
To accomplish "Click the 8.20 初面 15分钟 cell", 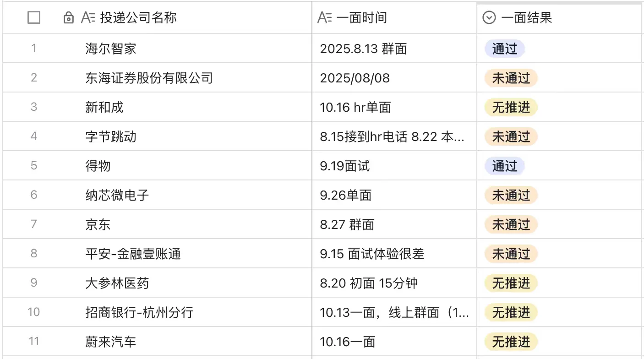I will click(369, 283).
